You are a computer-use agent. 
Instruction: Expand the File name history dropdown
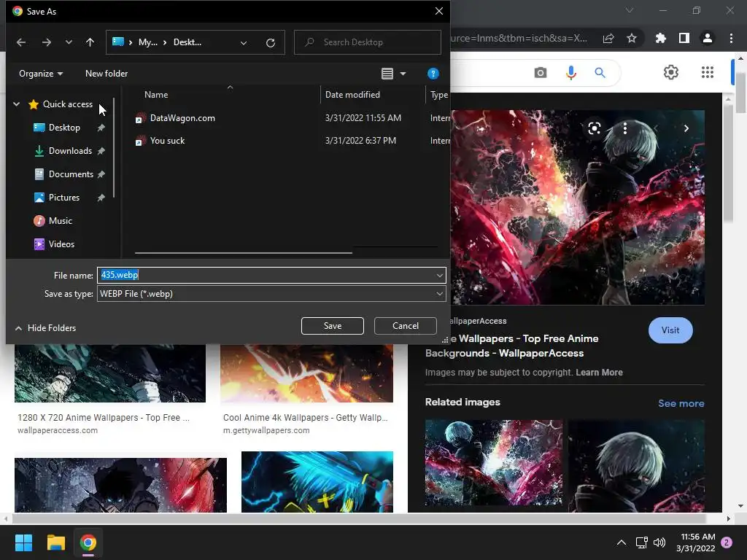point(440,275)
